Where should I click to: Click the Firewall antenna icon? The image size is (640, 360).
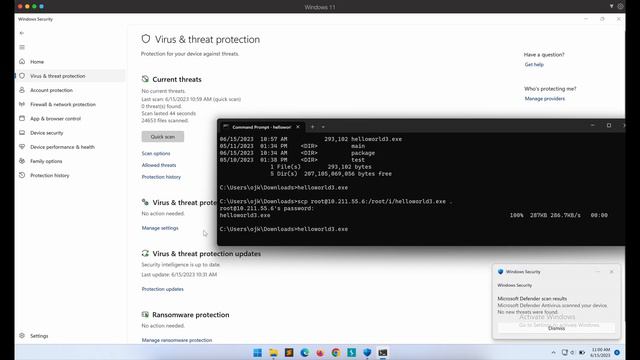22,104
